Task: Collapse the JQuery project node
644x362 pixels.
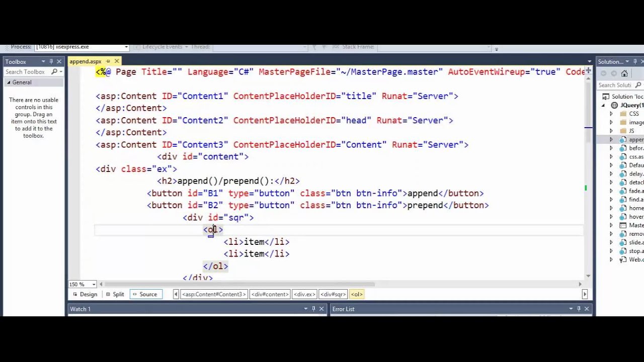Action: pos(603,106)
